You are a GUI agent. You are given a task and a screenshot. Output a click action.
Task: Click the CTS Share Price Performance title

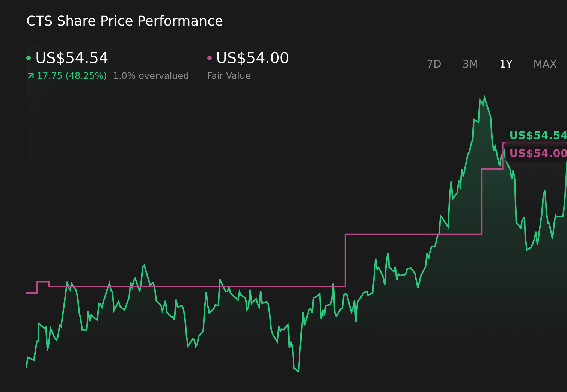tap(124, 21)
